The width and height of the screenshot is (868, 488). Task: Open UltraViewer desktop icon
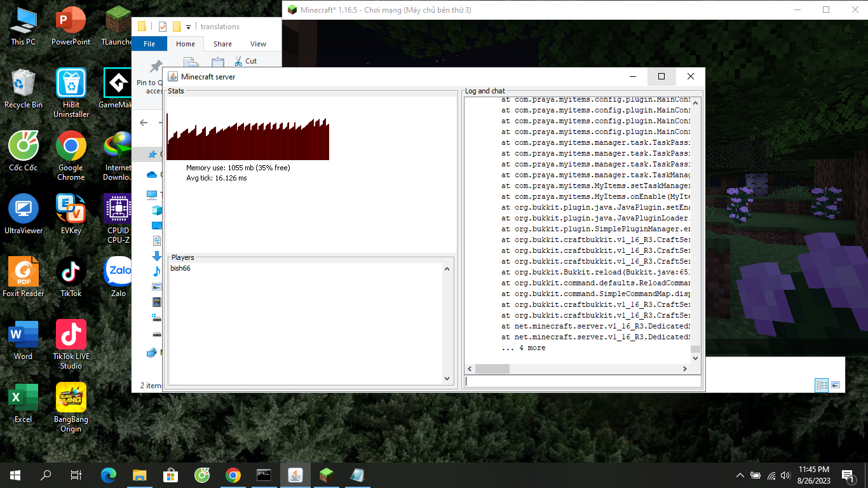(x=23, y=215)
